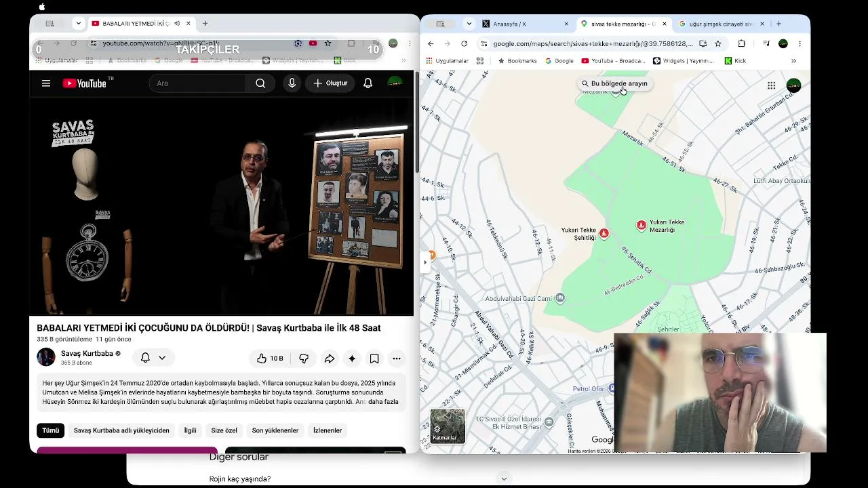
Task: Expand the tab search dropdown in the Maps window
Action: (x=469, y=24)
